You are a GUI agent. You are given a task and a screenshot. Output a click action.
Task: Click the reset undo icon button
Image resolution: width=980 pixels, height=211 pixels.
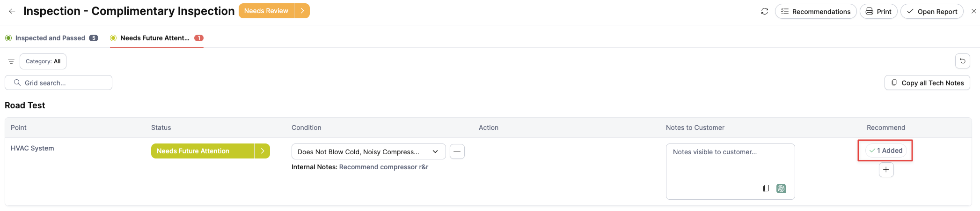963,61
